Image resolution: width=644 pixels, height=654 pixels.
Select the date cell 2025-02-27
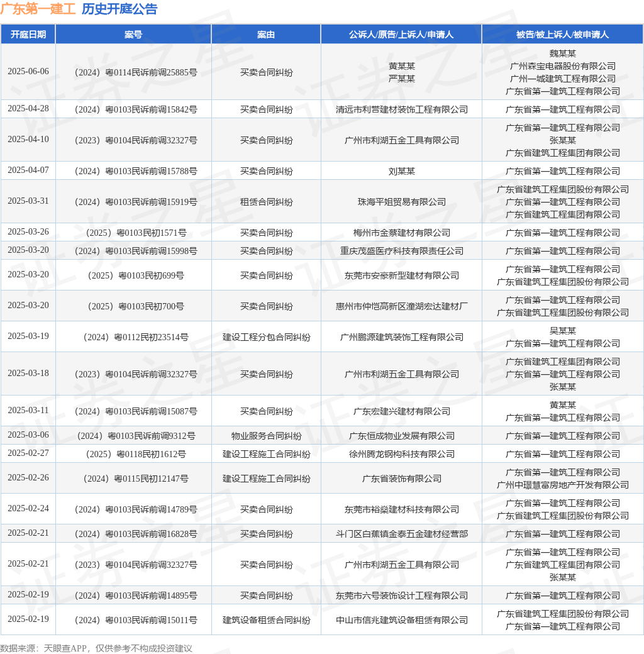[28, 453]
